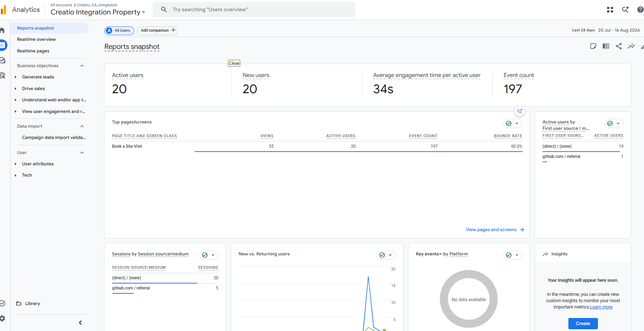The height and width of the screenshot is (331, 644).
Task: Click the Session source/medium dimension link
Action: coord(163,254)
